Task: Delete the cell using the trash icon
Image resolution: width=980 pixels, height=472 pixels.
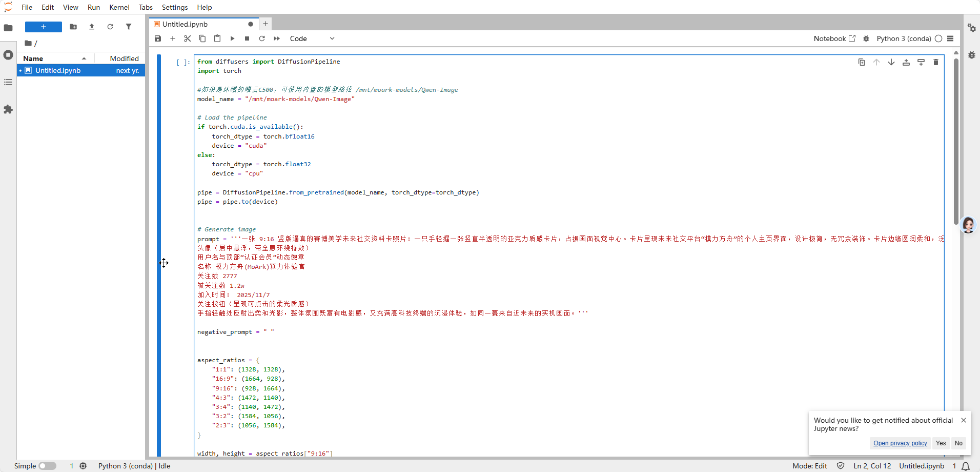Action: click(936, 62)
